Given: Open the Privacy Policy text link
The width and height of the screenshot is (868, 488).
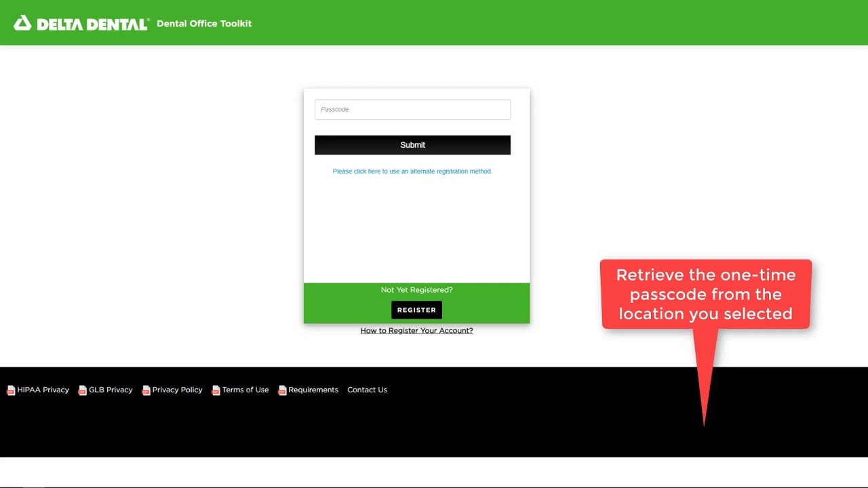Looking at the screenshot, I should pyautogui.click(x=177, y=390).
